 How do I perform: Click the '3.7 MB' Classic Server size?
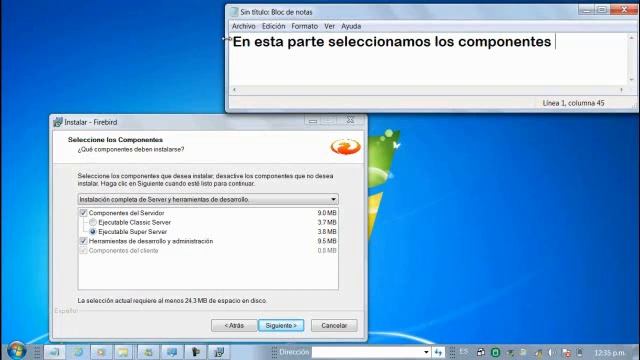[x=327, y=222]
